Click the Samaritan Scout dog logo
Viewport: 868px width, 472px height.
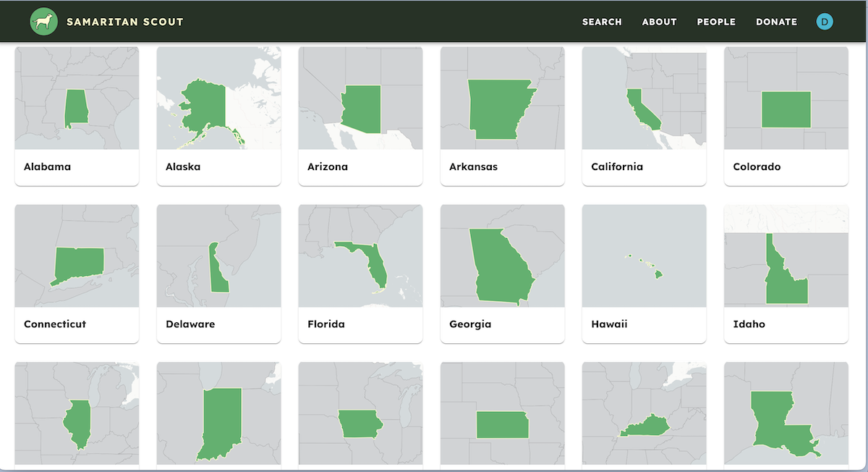(44, 22)
